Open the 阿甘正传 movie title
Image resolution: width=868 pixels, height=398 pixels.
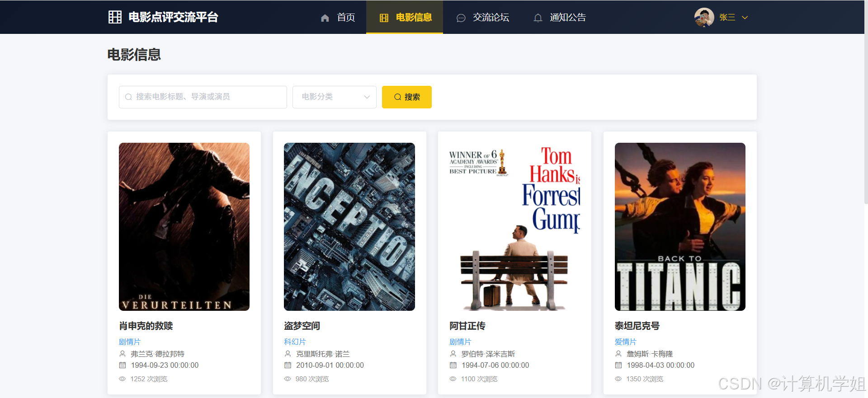click(467, 326)
